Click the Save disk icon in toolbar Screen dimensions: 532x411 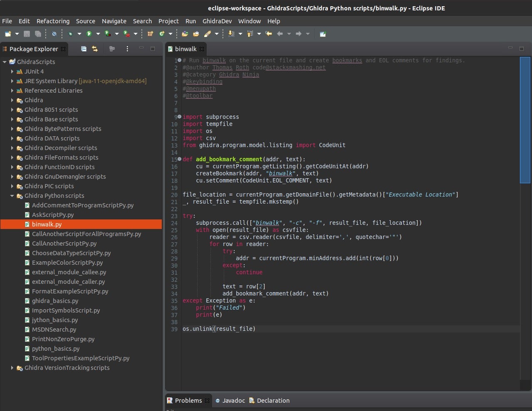tap(27, 34)
